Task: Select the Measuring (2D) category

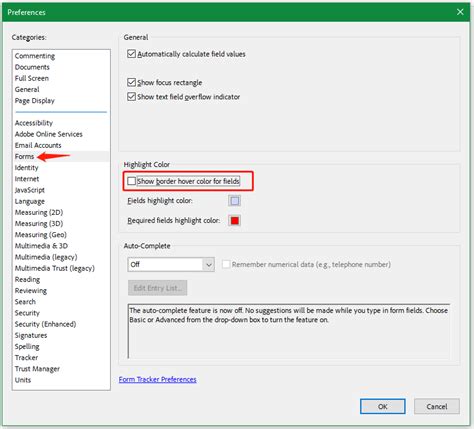Action: point(39,212)
